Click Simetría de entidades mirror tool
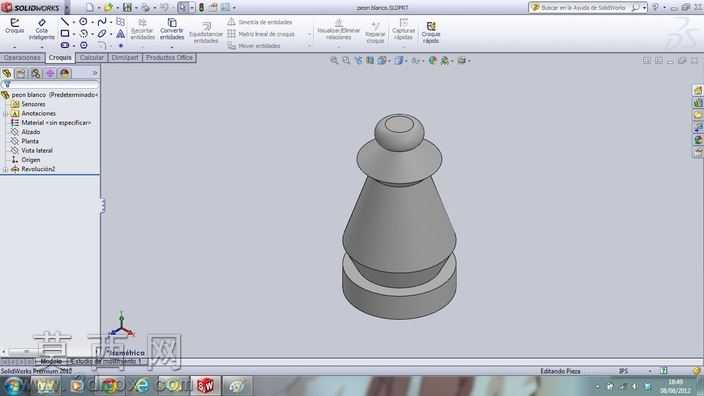 pos(260,22)
